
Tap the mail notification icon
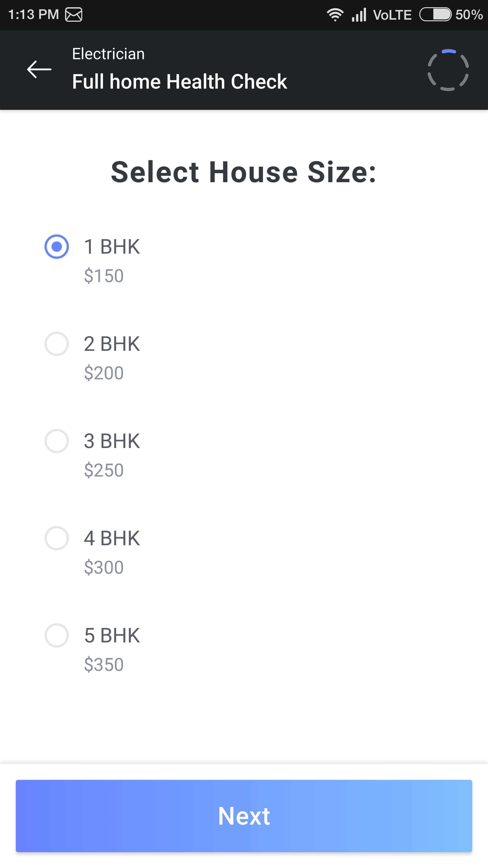pyautogui.click(x=73, y=15)
